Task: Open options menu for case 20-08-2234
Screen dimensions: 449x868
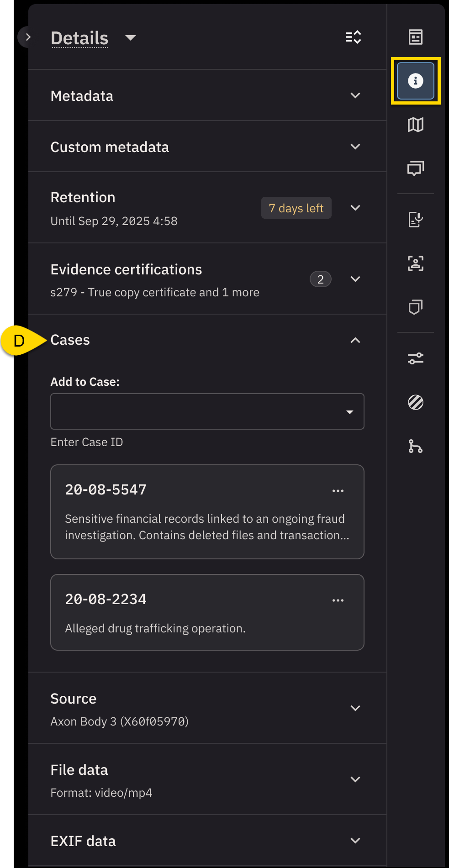Action: (338, 600)
